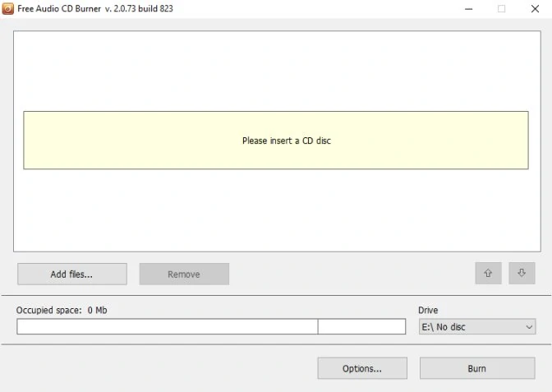Open the Options window

click(x=362, y=368)
